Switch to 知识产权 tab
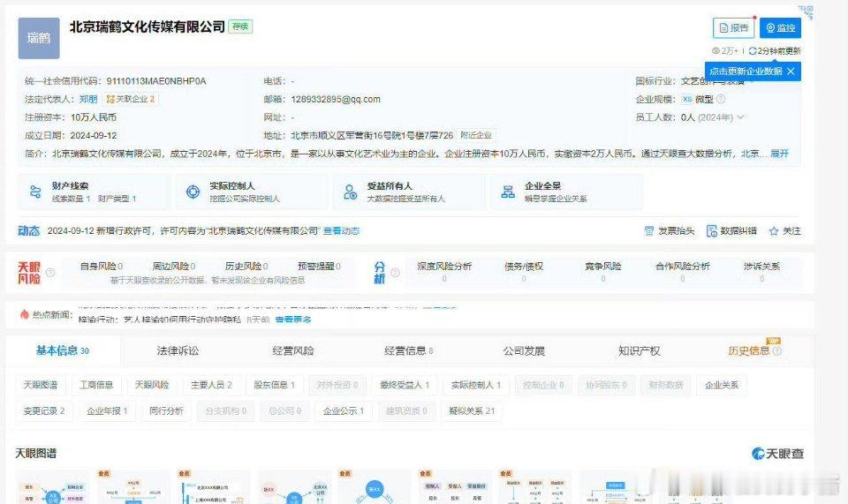This screenshot has height=504, width=848. click(640, 350)
